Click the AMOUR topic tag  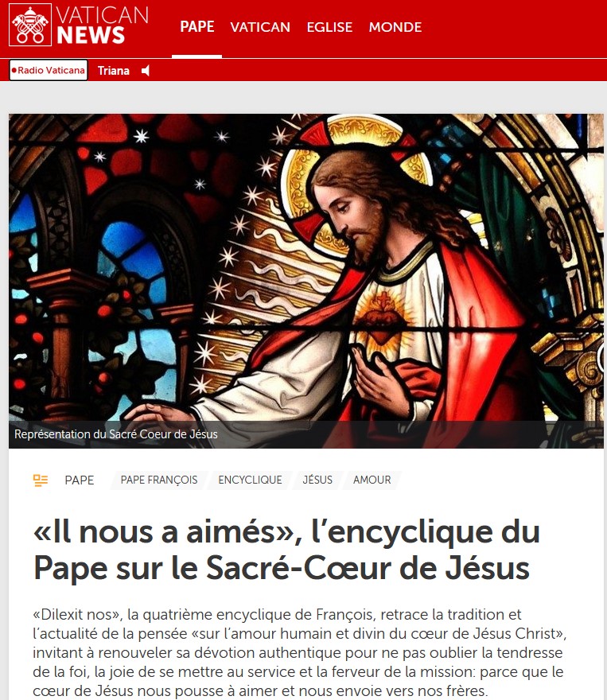pyautogui.click(x=372, y=480)
